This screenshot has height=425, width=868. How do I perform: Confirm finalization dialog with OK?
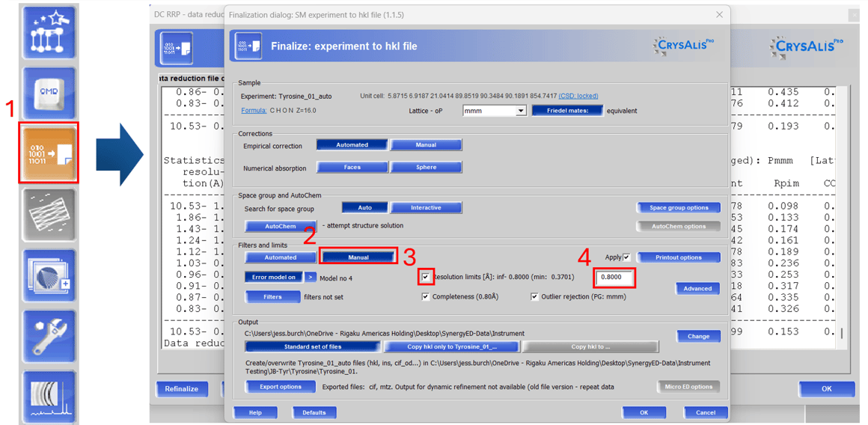pos(644,412)
